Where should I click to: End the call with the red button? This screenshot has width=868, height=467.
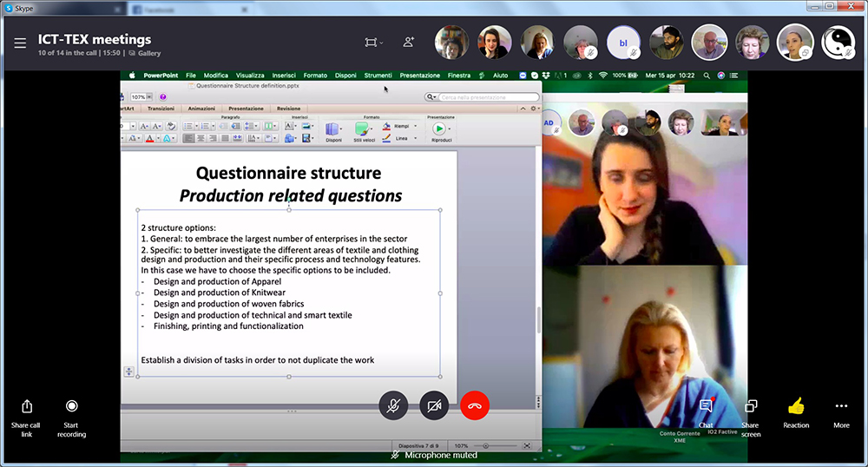pyautogui.click(x=475, y=405)
